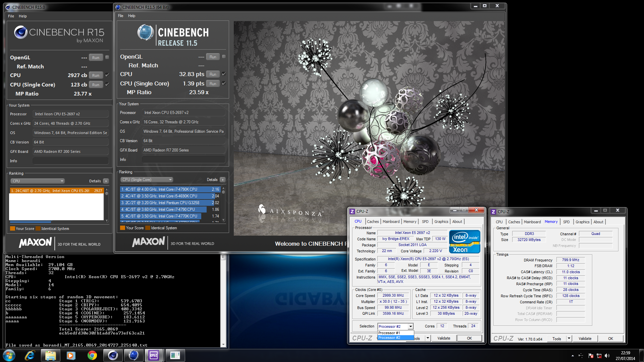
Task: Launch Google Chrome from taskbar
Action: [x=92, y=355]
